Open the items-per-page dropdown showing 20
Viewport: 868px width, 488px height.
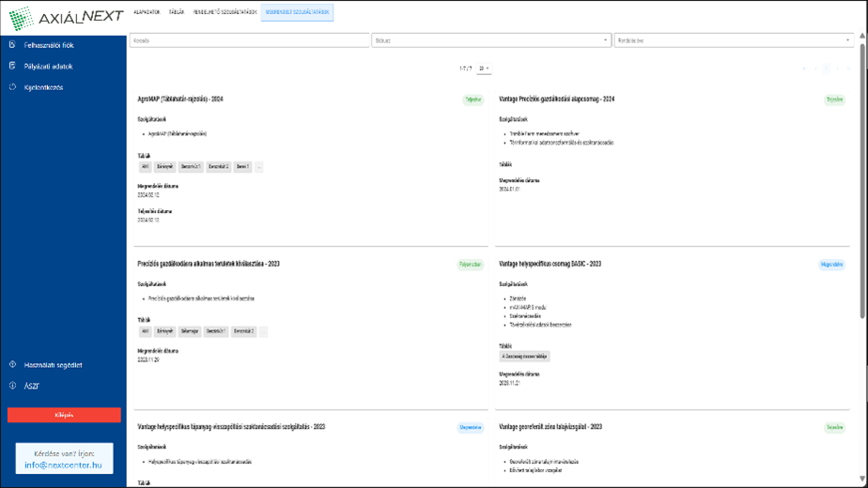[484, 69]
